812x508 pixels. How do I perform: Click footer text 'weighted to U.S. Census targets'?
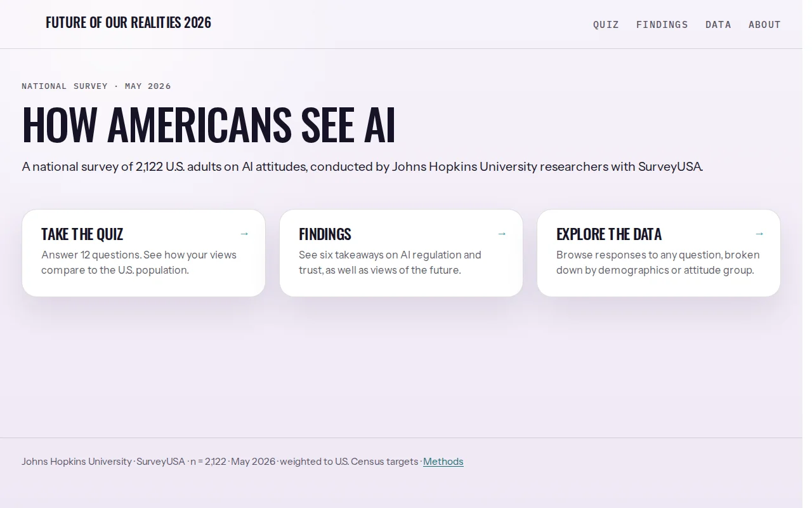349,462
